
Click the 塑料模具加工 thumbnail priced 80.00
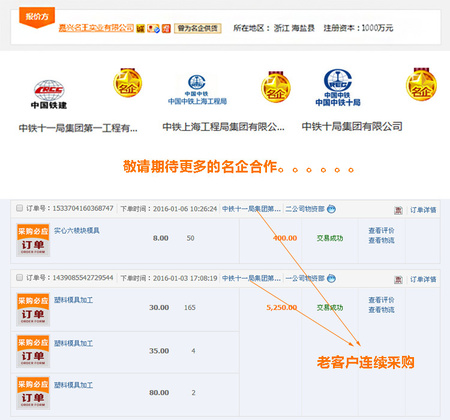coord(33,393)
